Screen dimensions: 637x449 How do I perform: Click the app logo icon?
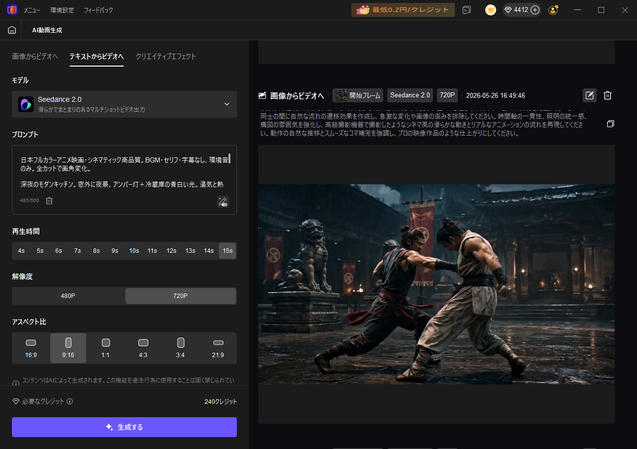[x=12, y=10]
